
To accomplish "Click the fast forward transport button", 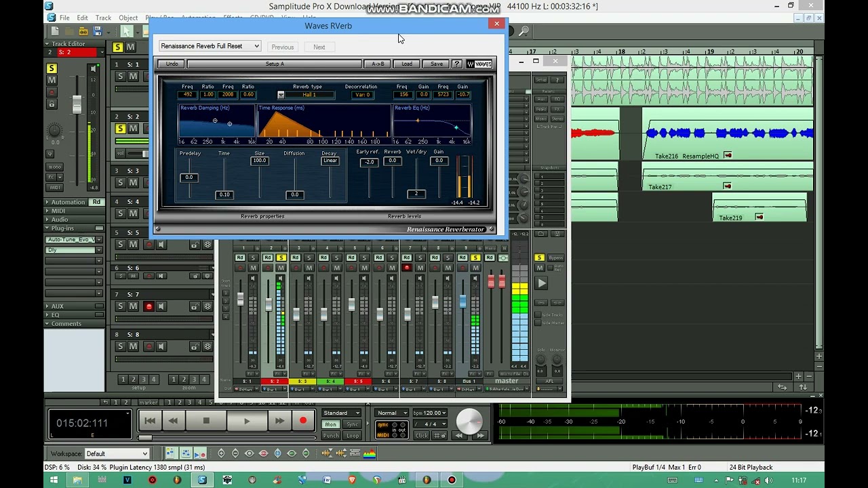I will click(279, 422).
